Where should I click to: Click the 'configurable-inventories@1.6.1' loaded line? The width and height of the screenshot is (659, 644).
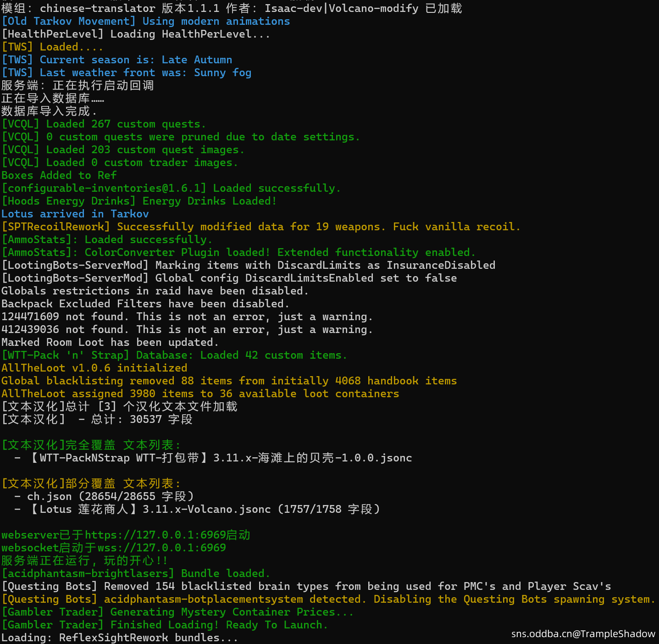click(x=171, y=189)
